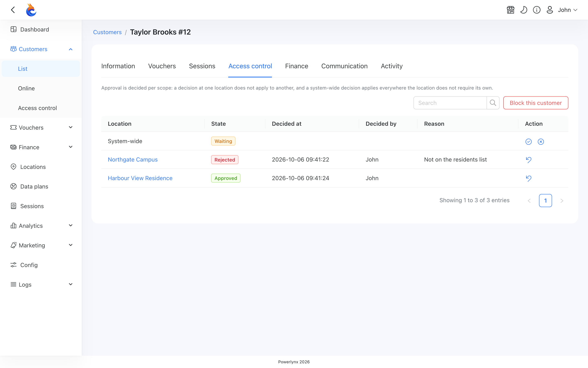Viewport: 588px width, 368px height.
Task: Click the Powerlynx flame logo
Action: [31, 10]
